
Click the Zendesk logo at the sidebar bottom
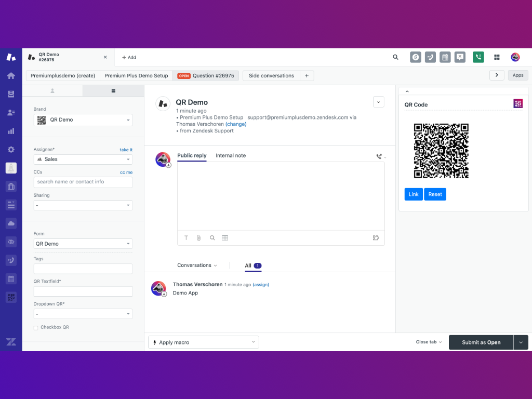pyautogui.click(x=11, y=342)
